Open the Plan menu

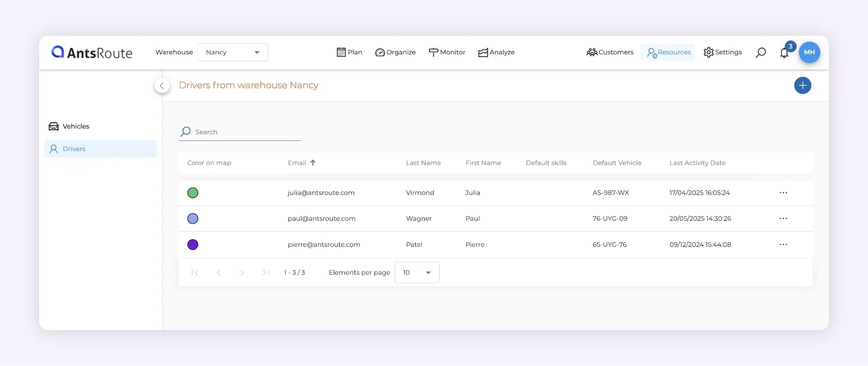(x=349, y=52)
